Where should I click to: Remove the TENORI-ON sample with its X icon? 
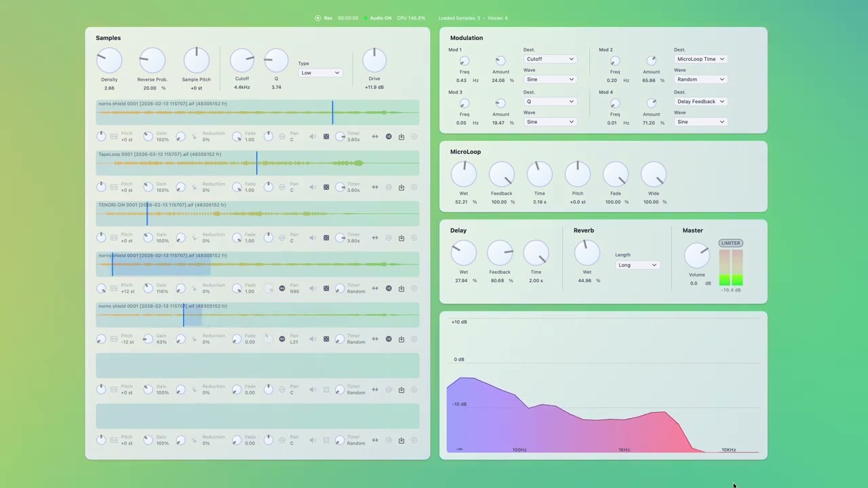[414, 238]
